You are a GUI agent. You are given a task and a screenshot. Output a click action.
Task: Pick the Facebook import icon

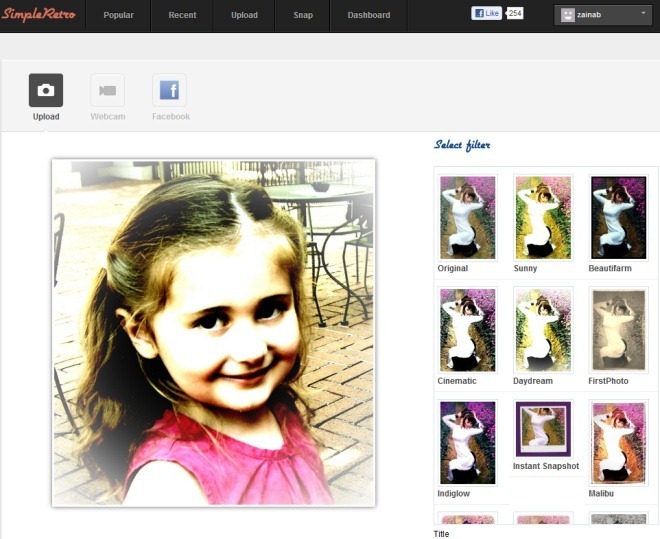coord(169,90)
